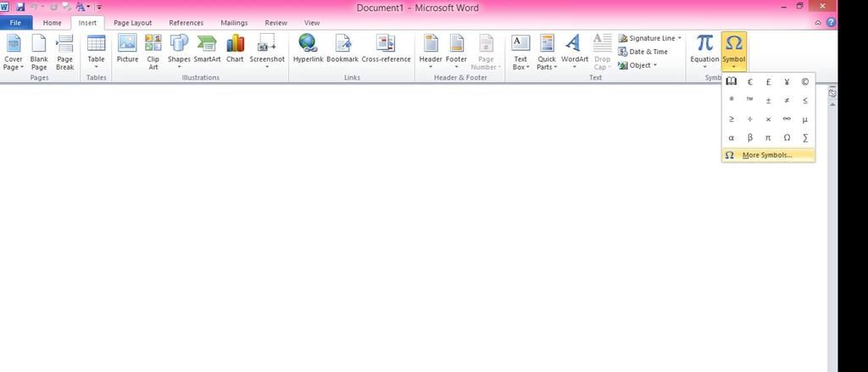Switch to the View tab

click(x=312, y=23)
